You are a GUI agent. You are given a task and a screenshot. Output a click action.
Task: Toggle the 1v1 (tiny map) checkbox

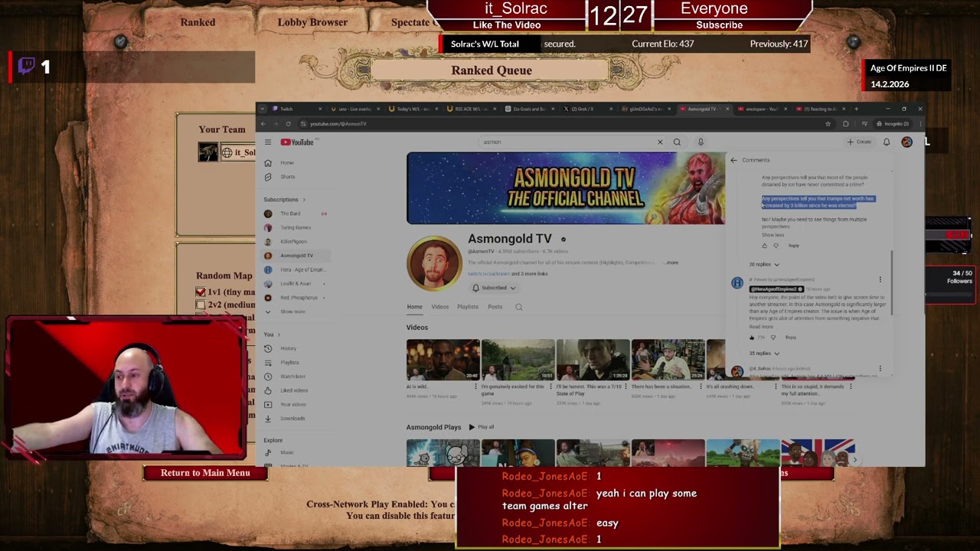[201, 292]
